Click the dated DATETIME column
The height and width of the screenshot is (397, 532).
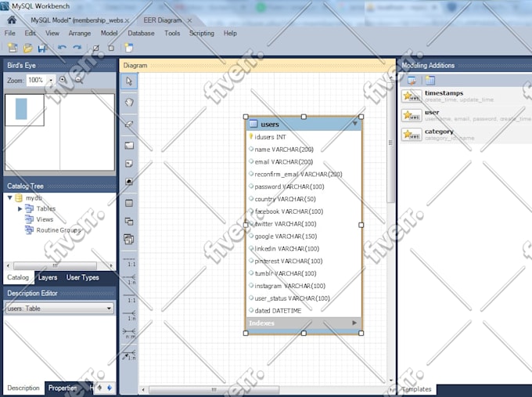pyautogui.click(x=304, y=310)
